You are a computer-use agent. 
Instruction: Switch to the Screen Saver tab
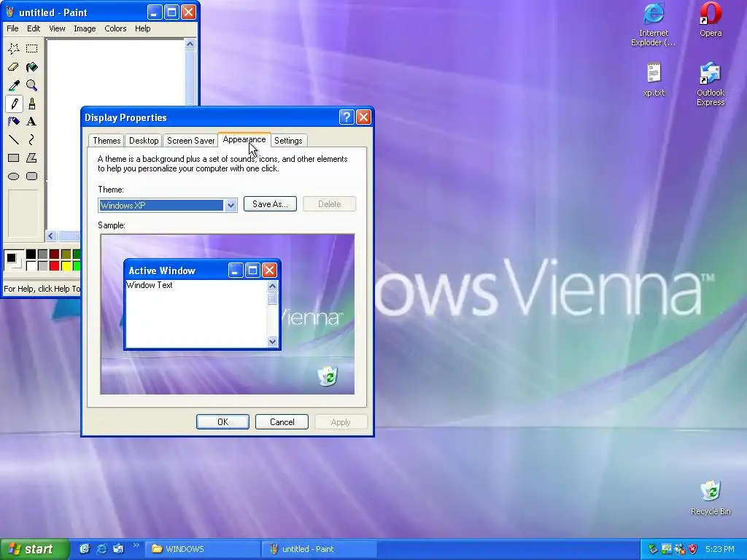coord(190,141)
